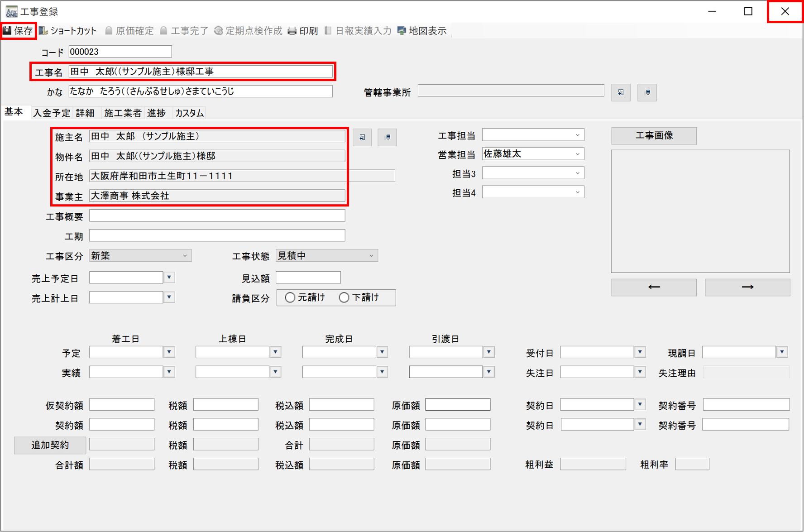The height and width of the screenshot is (532, 804).
Task: Select the 下請け radio button
Action: [x=344, y=297]
